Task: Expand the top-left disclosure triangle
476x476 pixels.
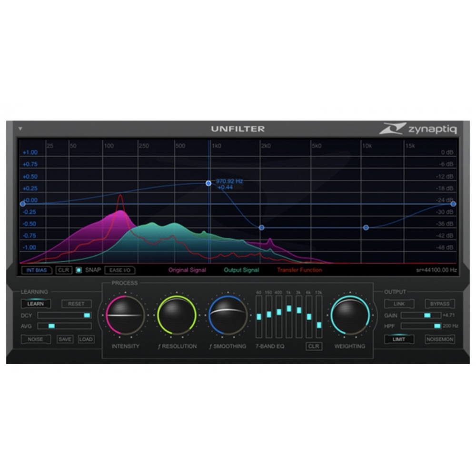Action: pyautogui.click(x=20, y=128)
